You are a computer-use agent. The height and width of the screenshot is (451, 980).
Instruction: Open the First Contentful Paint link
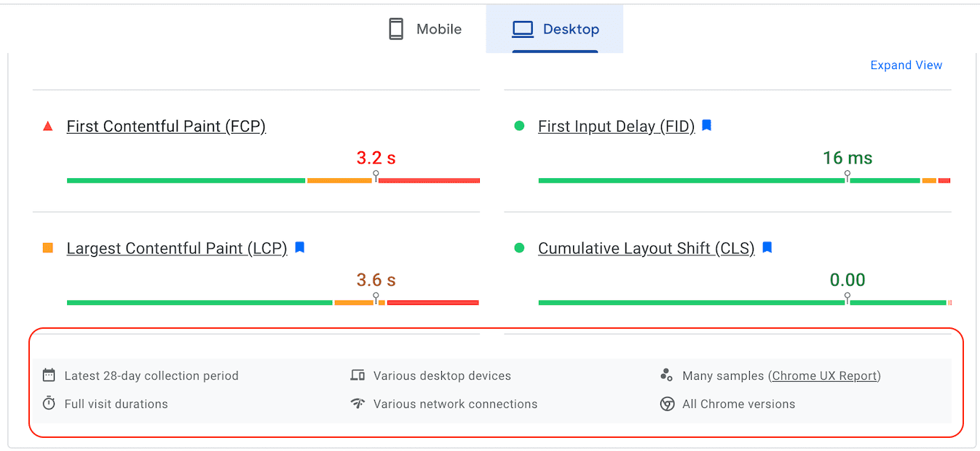[x=166, y=126]
